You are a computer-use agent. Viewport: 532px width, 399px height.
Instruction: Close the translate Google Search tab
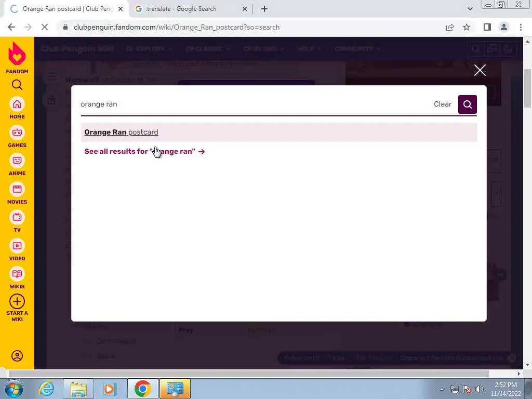[x=244, y=9]
